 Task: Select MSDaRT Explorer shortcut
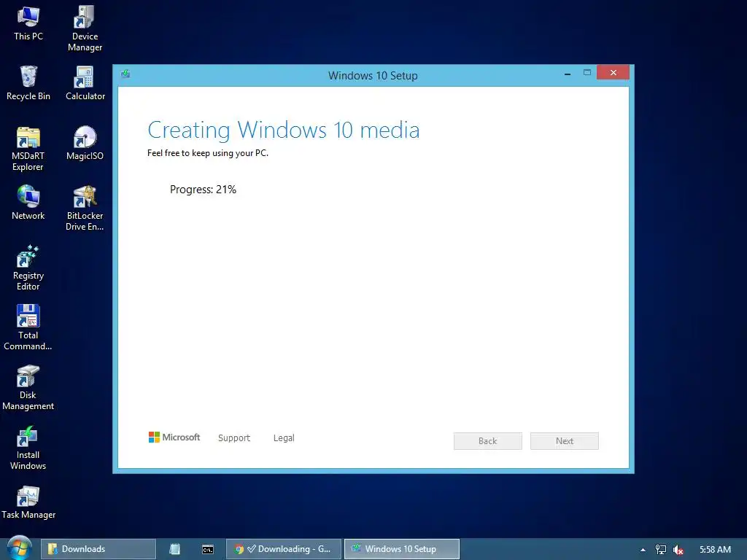click(28, 149)
